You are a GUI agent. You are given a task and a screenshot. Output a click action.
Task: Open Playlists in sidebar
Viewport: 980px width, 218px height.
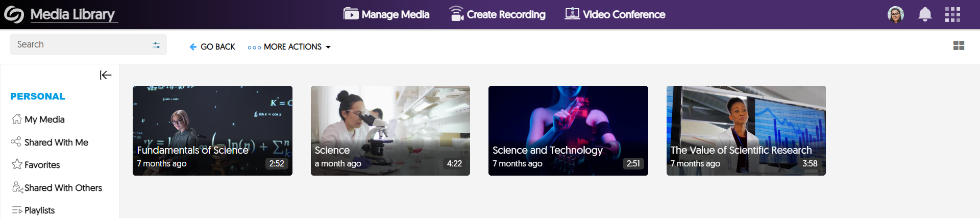tap(39, 210)
